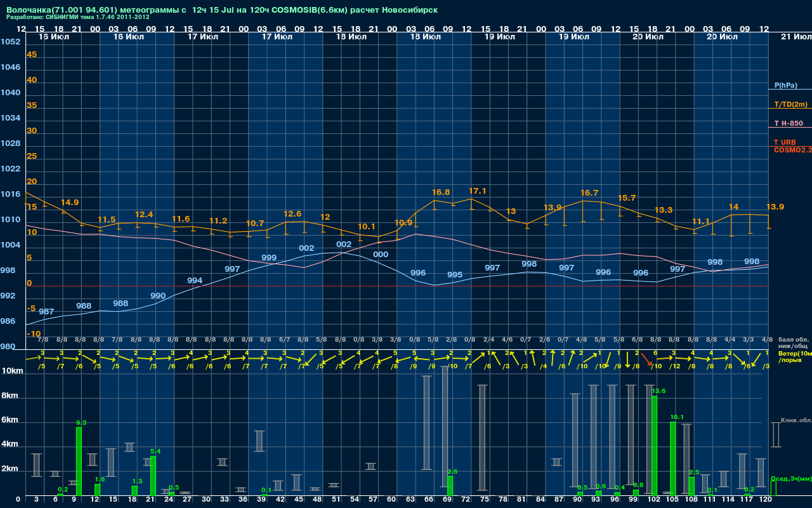Select temperature value 11.1
Screen dimensions: 812x508
tap(701, 222)
